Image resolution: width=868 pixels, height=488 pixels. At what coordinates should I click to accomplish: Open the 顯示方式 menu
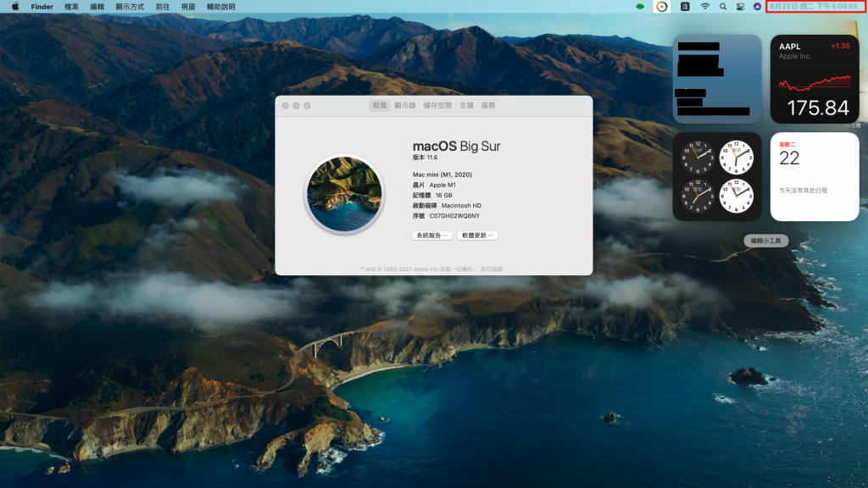(130, 7)
